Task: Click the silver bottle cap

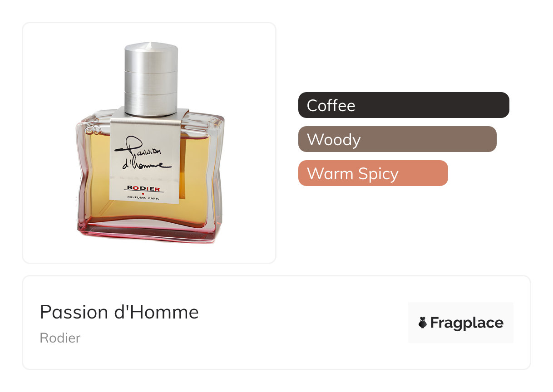Action: (151, 78)
